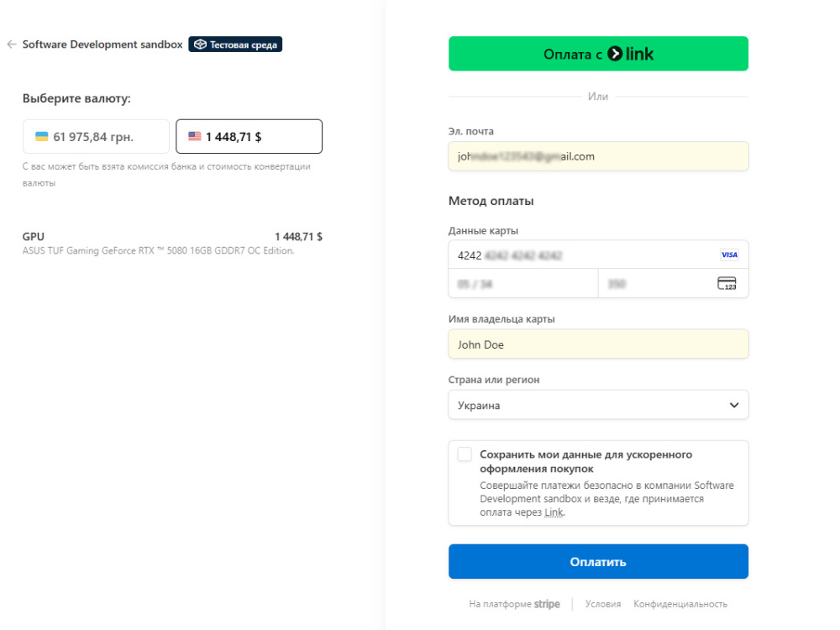Viewport: 840px width, 630px height.
Task: Click the bank commission notice text
Action: click(166, 175)
